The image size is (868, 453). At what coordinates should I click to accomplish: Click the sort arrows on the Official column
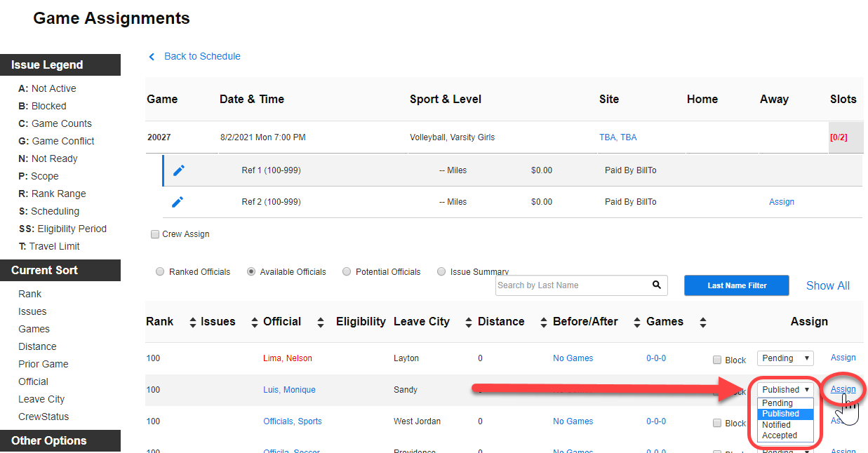click(x=320, y=322)
